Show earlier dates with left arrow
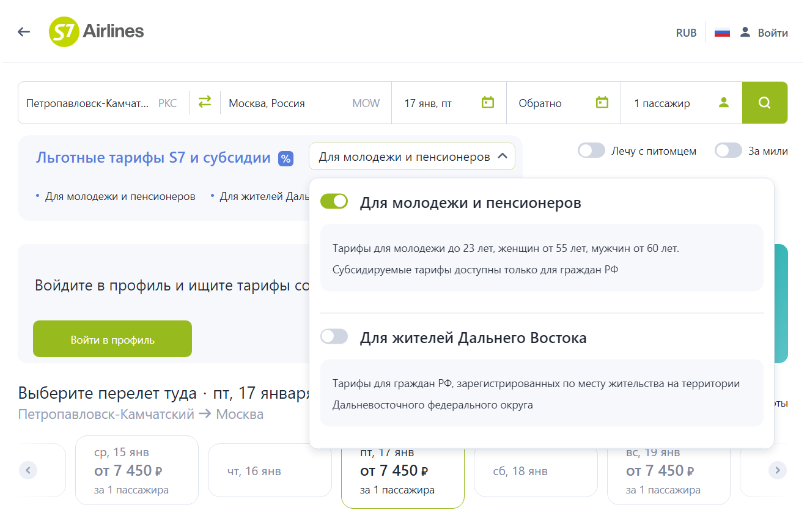Image resolution: width=807 pixels, height=532 pixels. click(x=28, y=470)
